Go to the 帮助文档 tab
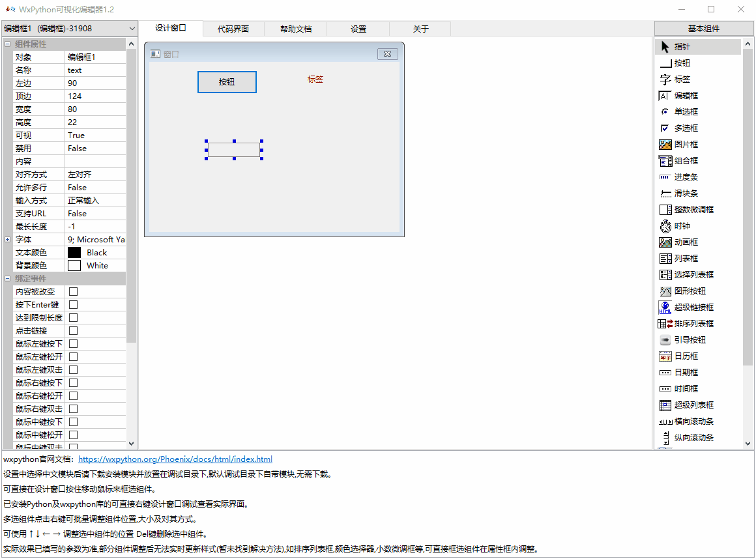The image size is (756, 559). point(295,29)
